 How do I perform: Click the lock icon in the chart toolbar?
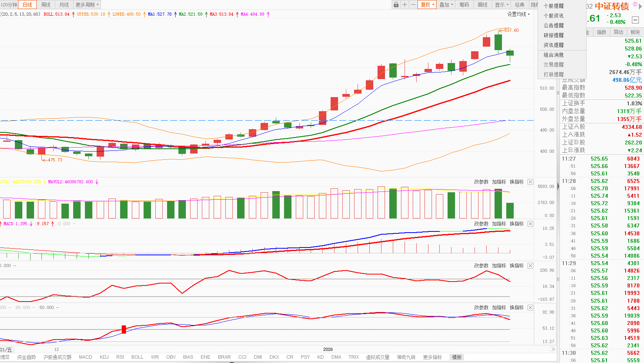(x=396, y=5)
